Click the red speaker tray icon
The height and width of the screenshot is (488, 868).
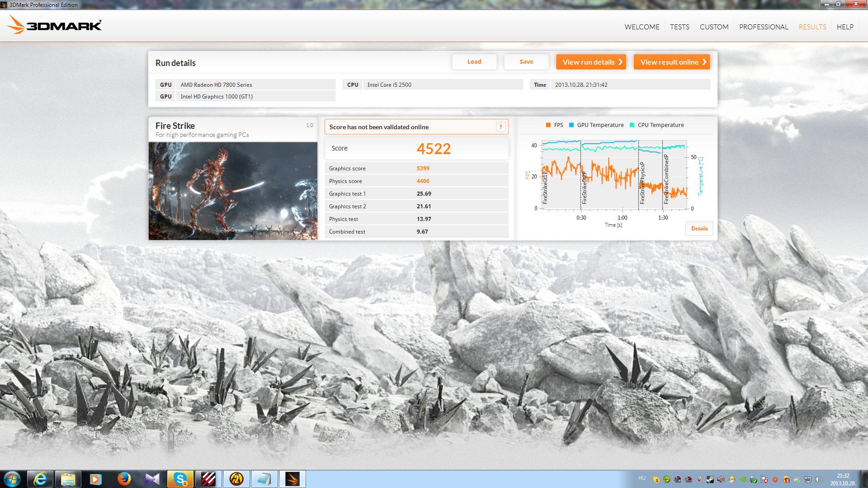[x=721, y=479]
